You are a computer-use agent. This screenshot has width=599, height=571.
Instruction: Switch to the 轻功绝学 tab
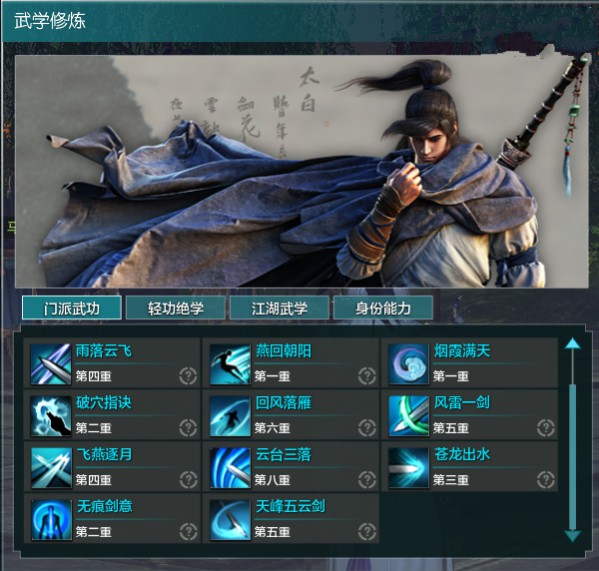pyautogui.click(x=176, y=308)
